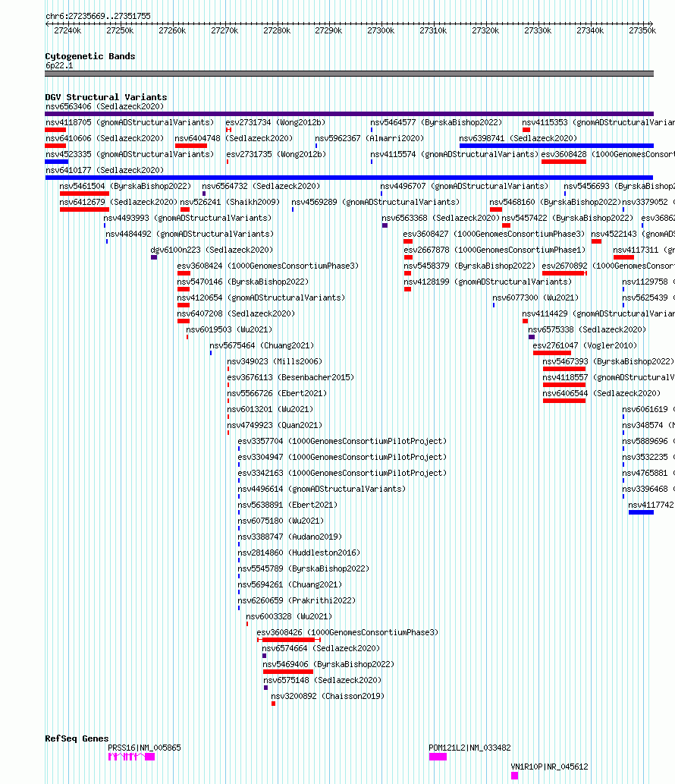Select nsv6003328 (Wu2021) variant label
Screen dimensions: 675x784
click(289, 619)
